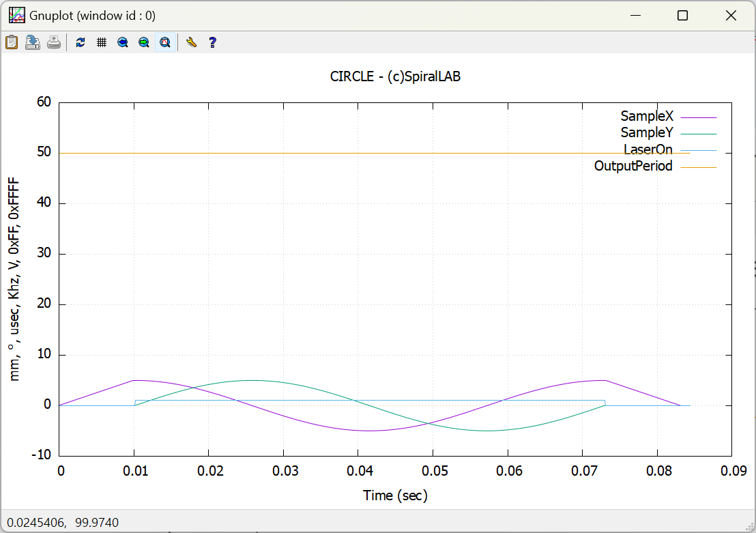Toggle the SampleX curve via its legend entry
Viewport: 756px width, 533px height.
668,116
